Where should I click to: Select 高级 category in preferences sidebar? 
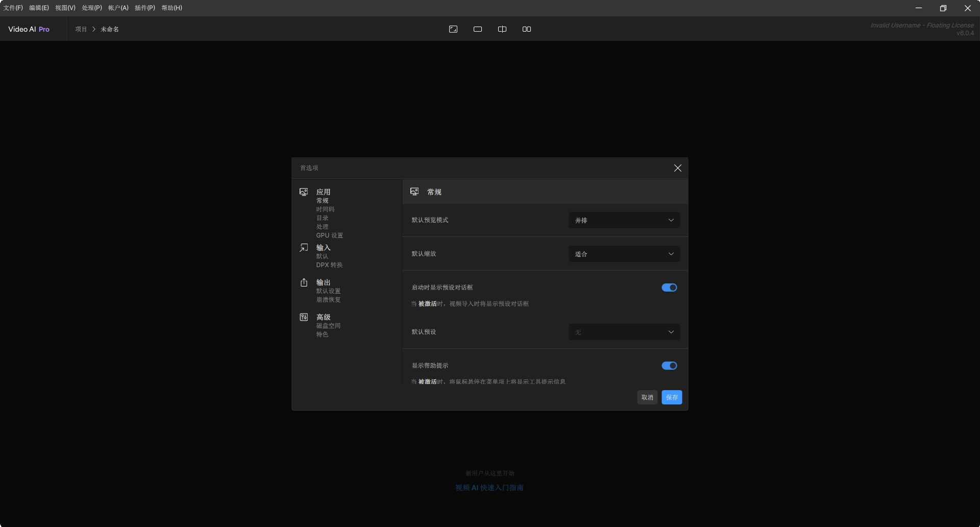click(323, 317)
